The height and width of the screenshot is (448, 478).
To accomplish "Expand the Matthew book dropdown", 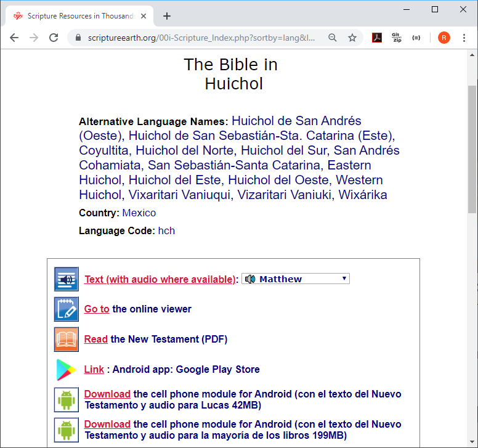I will point(296,279).
